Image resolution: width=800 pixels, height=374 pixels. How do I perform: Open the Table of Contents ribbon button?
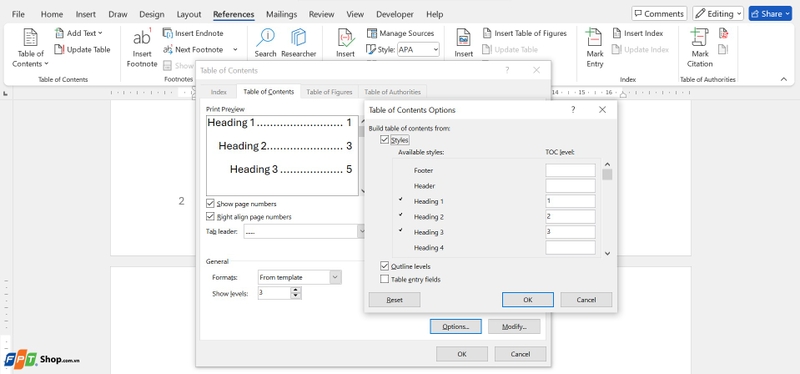click(31, 48)
